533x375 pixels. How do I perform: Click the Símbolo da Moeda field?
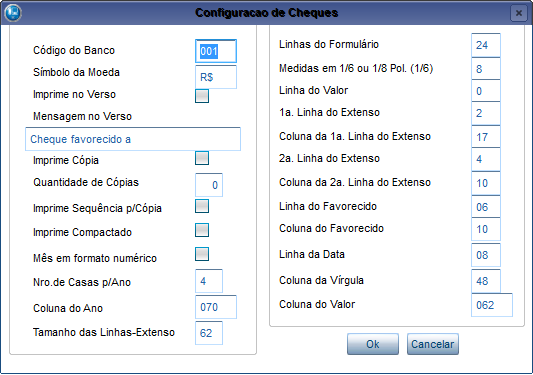tap(216, 77)
